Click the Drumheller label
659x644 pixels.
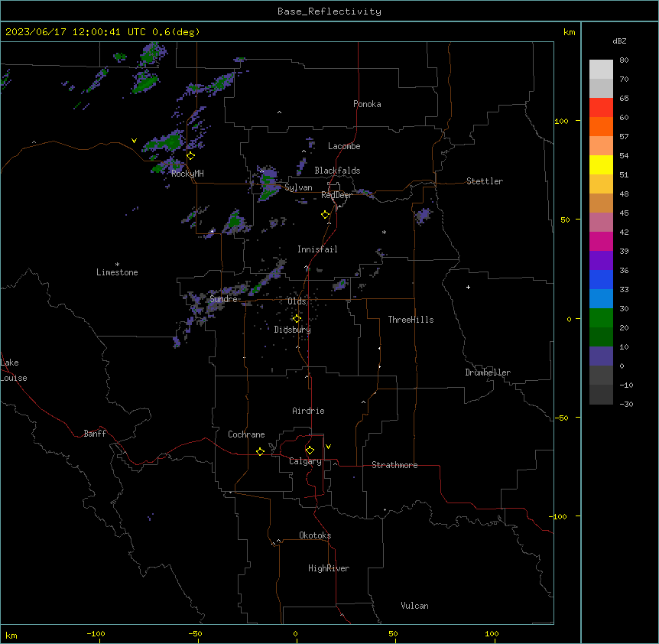point(488,372)
